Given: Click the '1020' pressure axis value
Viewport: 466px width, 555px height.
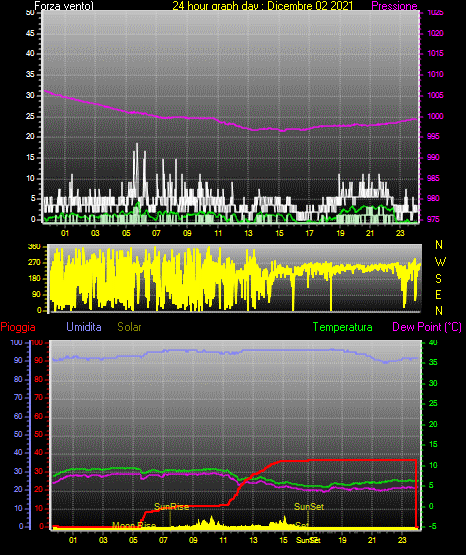Looking at the screenshot, I should pos(435,33).
